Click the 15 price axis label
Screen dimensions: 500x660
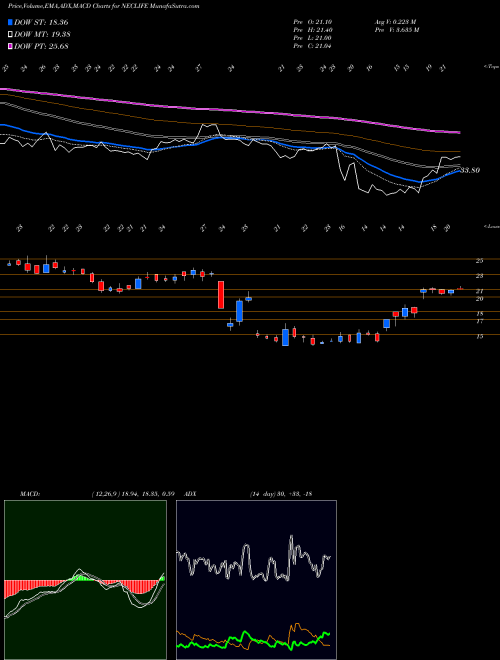(x=479, y=337)
